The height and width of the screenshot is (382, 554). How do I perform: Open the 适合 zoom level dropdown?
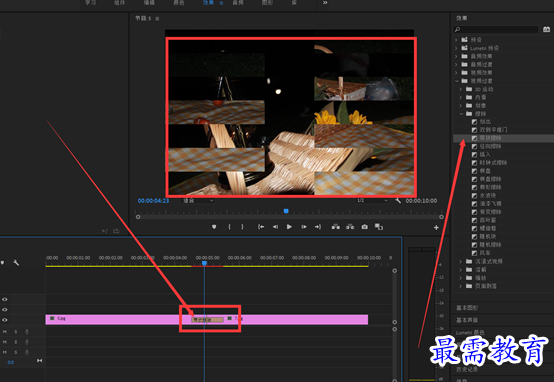[x=198, y=201]
